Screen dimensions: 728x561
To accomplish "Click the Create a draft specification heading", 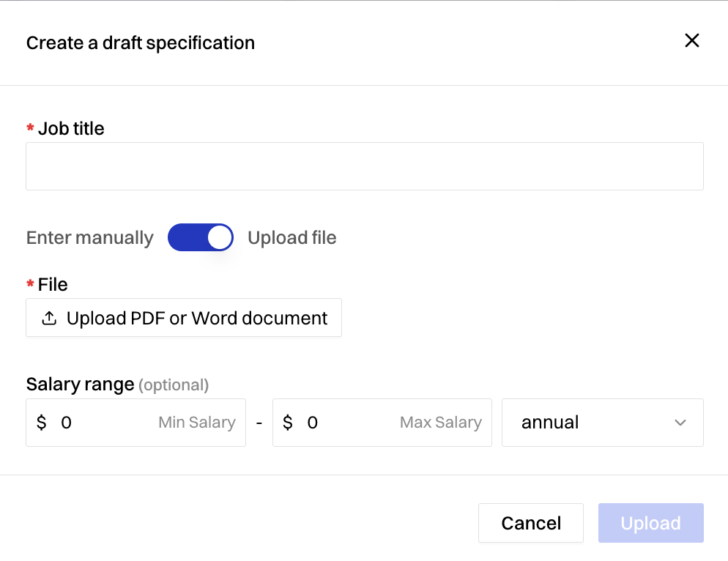I will click(140, 43).
